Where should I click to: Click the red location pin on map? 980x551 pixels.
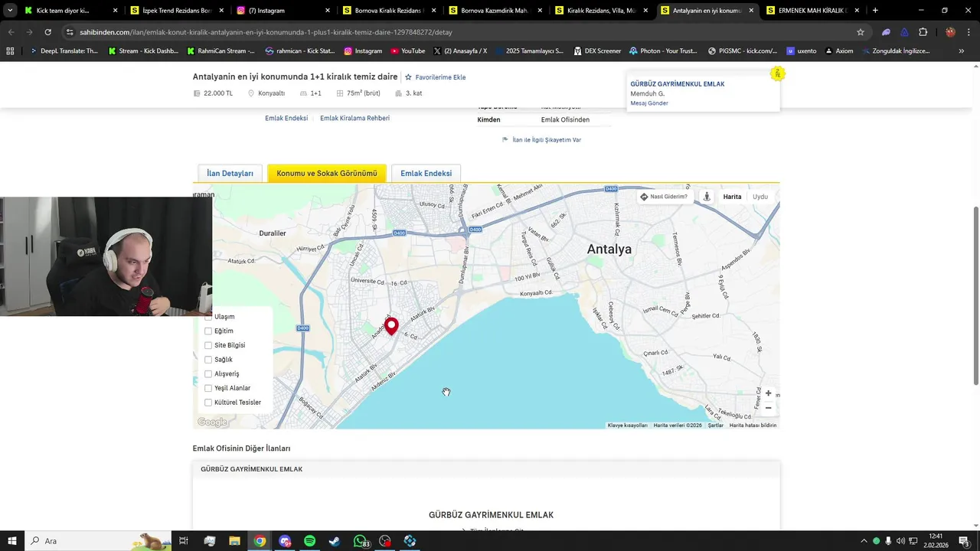coord(391,327)
